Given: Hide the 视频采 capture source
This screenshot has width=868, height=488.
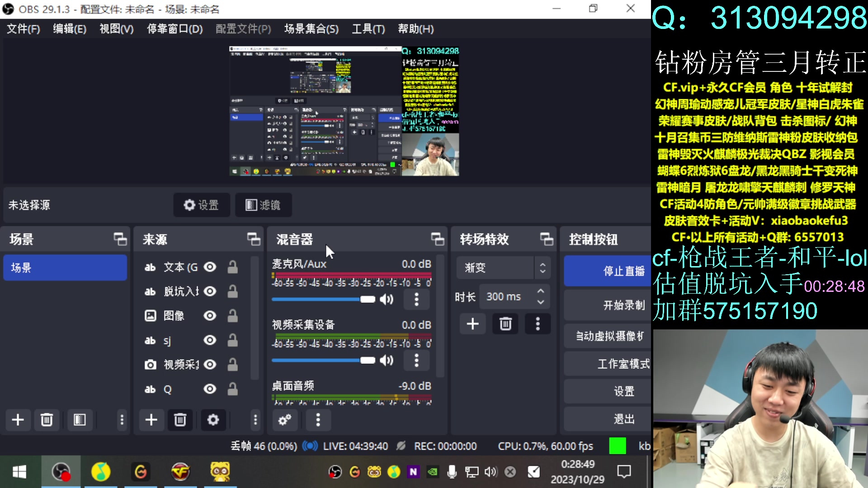Looking at the screenshot, I should [x=210, y=365].
